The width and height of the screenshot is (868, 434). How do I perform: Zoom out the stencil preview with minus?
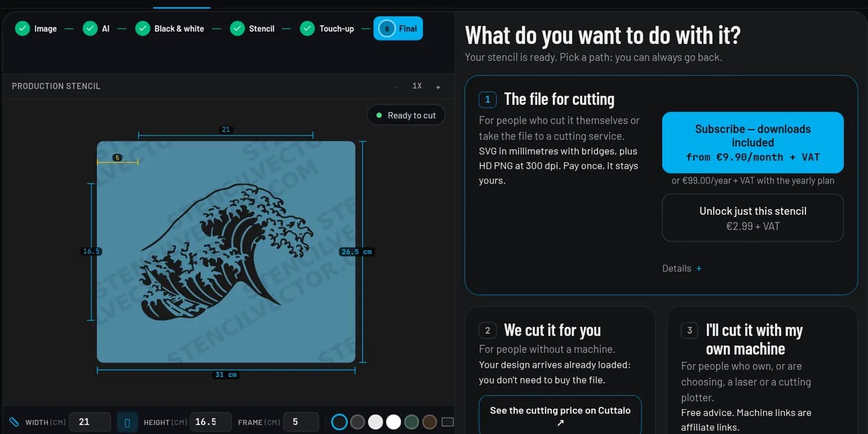pyautogui.click(x=396, y=87)
